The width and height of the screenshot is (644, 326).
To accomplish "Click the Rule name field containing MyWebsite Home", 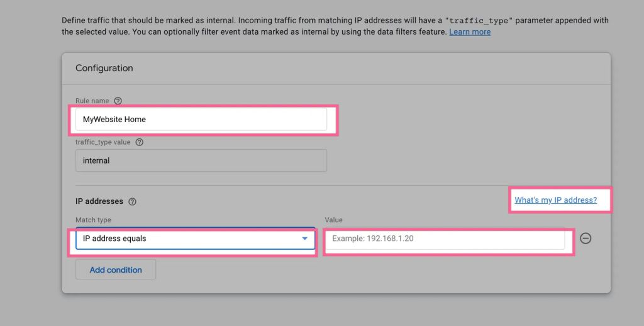I will 201,119.
